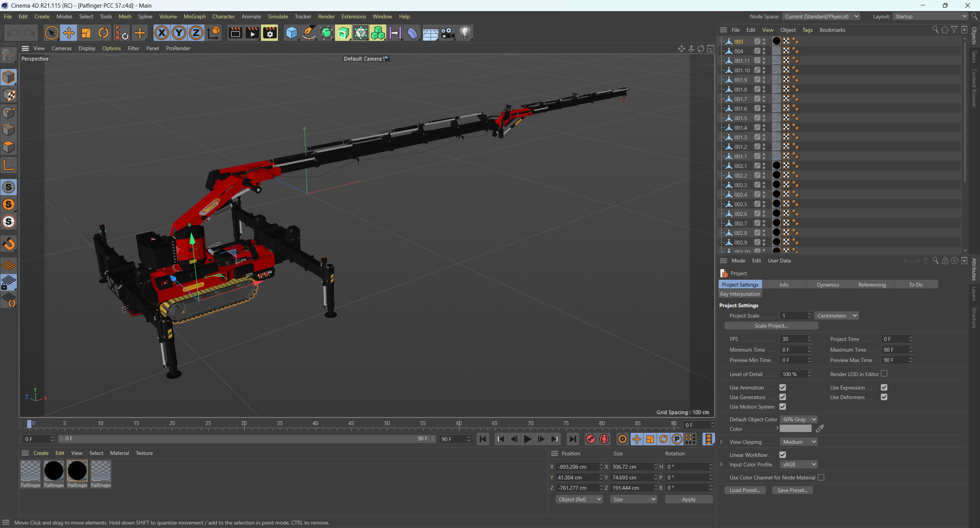The image size is (980, 528).
Task: Play the animation forward
Action: point(528,439)
